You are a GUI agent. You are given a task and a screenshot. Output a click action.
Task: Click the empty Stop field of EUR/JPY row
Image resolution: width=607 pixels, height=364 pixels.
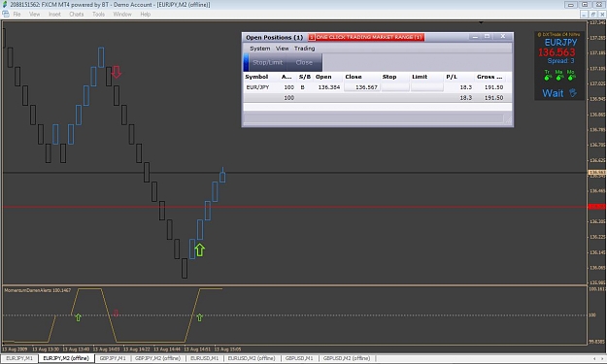(395, 87)
